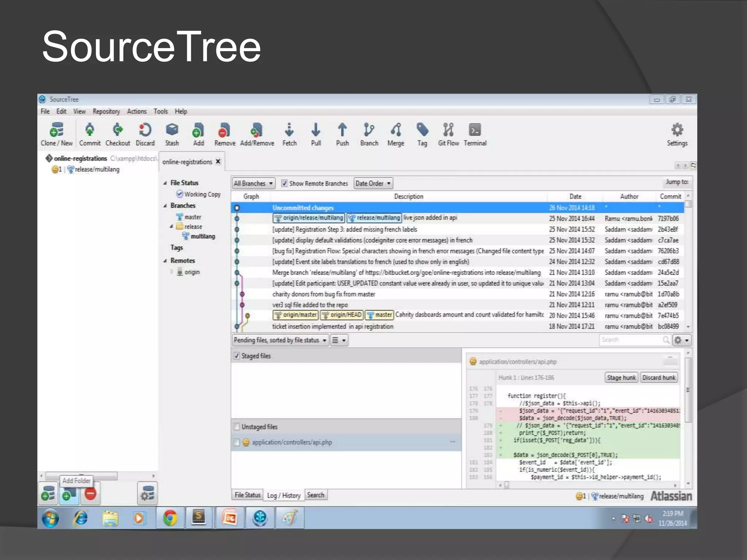Image resolution: width=747 pixels, height=560 pixels.
Task: Click the Push toolbar icon
Action: (x=342, y=134)
